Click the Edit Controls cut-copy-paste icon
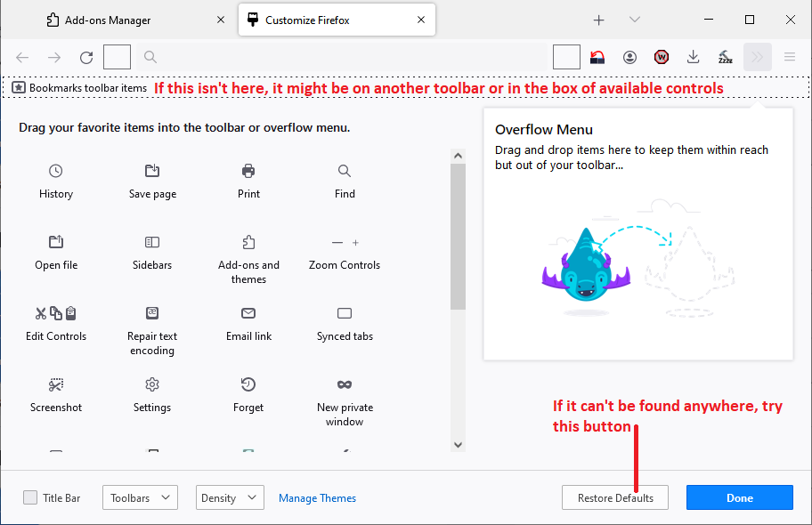812x525 pixels. [x=56, y=312]
